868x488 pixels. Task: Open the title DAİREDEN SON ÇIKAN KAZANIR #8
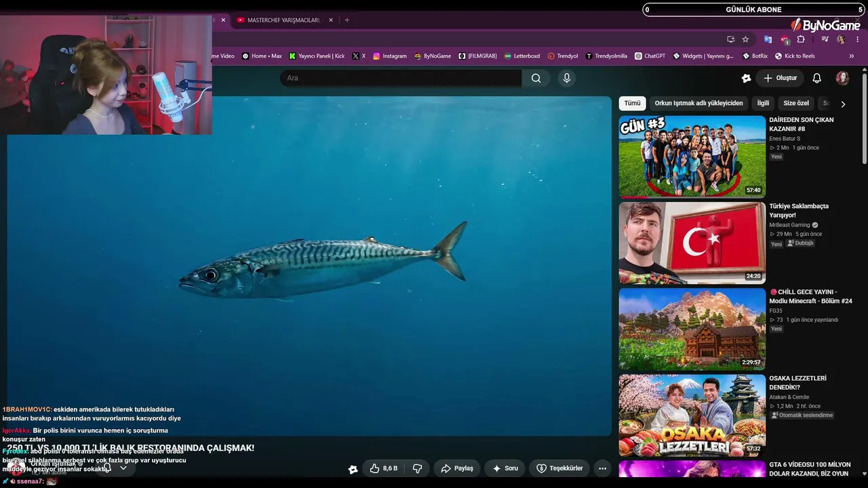[x=802, y=124]
